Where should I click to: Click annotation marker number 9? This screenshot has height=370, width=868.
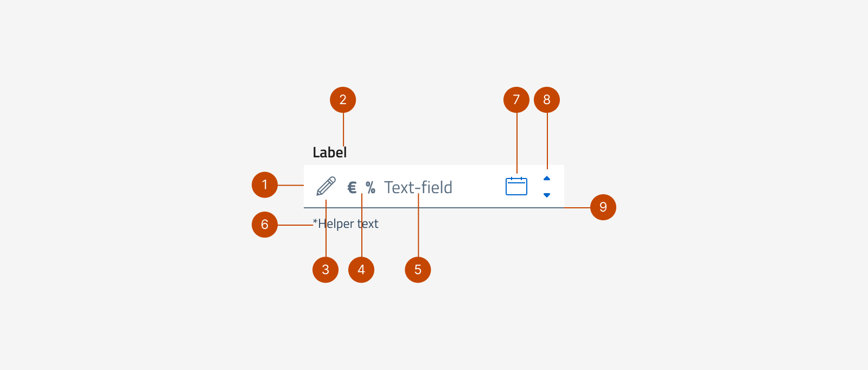click(x=603, y=207)
